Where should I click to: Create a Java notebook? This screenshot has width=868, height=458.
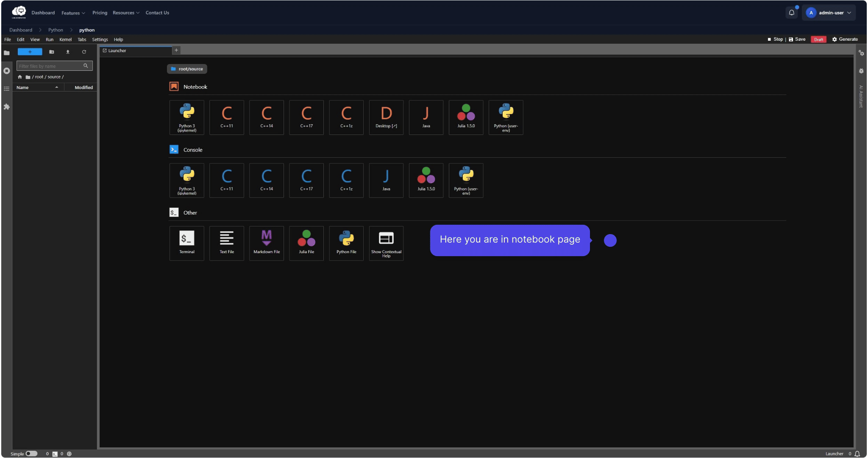pos(426,117)
